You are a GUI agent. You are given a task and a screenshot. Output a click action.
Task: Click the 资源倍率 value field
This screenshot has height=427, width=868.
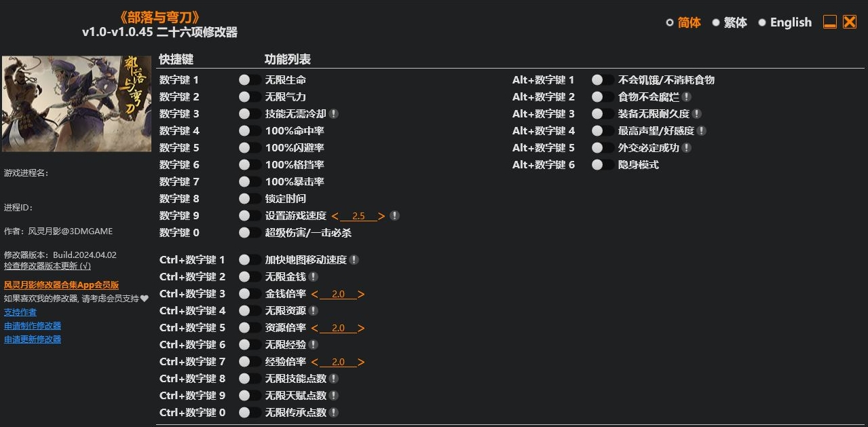(338, 328)
